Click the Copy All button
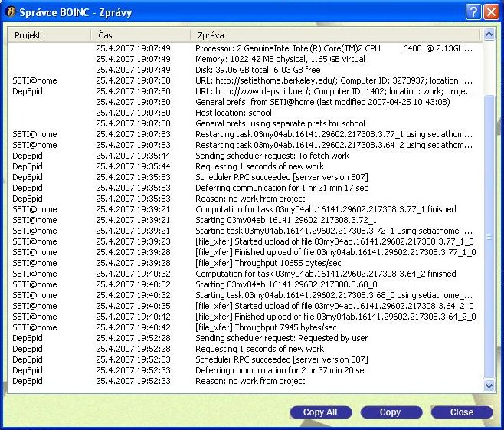 click(320, 412)
